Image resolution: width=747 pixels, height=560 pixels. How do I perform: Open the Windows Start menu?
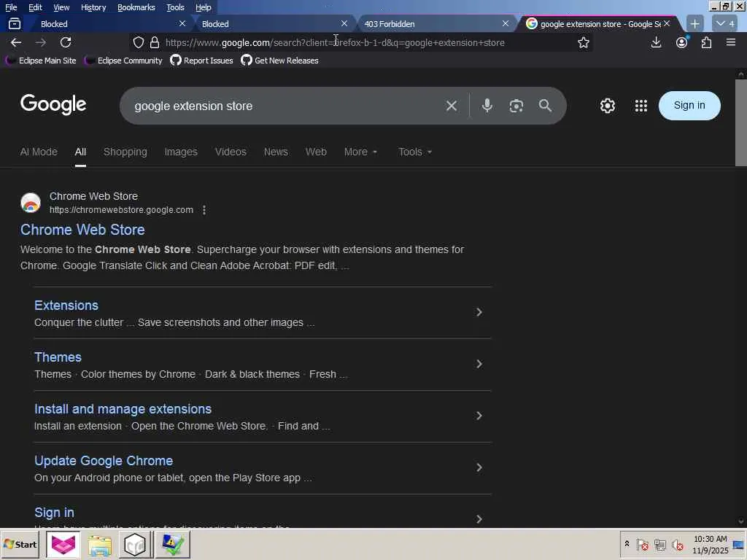20,544
